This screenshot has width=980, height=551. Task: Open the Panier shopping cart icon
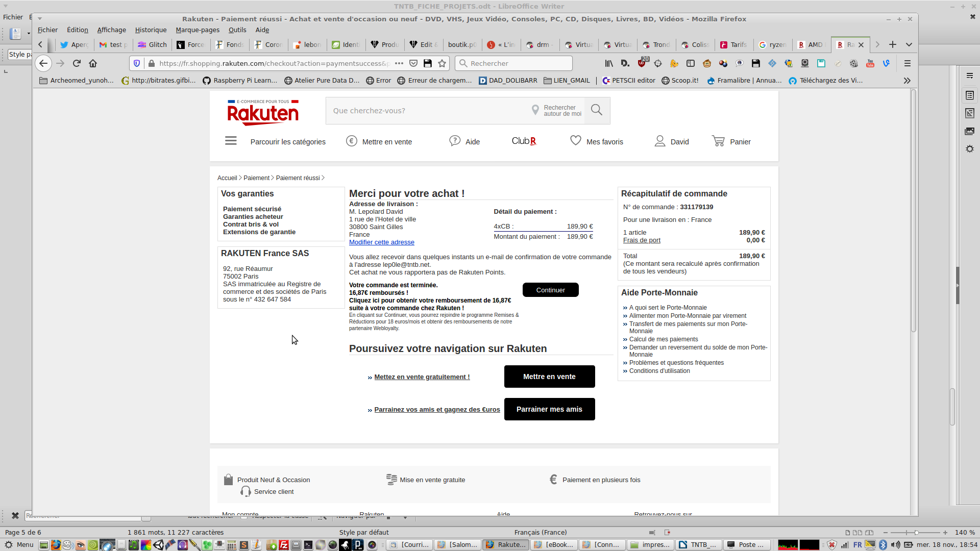pyautogui.click(x=719, y=141)
